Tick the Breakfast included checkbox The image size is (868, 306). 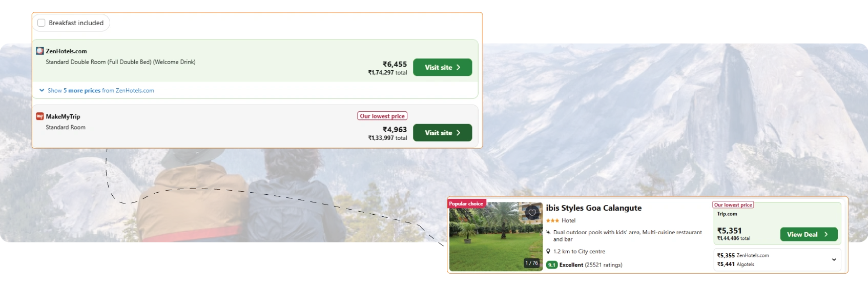coord(42,23)
